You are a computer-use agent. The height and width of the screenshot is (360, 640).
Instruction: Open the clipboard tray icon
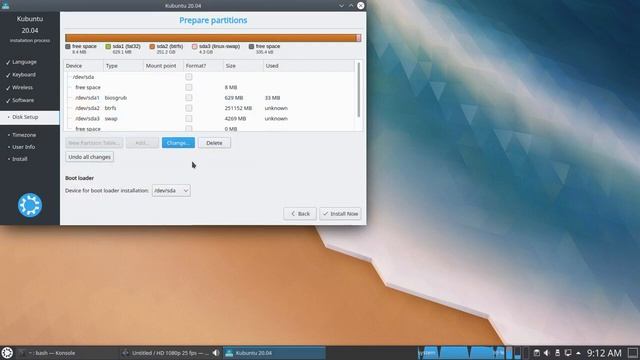(537, 353)
